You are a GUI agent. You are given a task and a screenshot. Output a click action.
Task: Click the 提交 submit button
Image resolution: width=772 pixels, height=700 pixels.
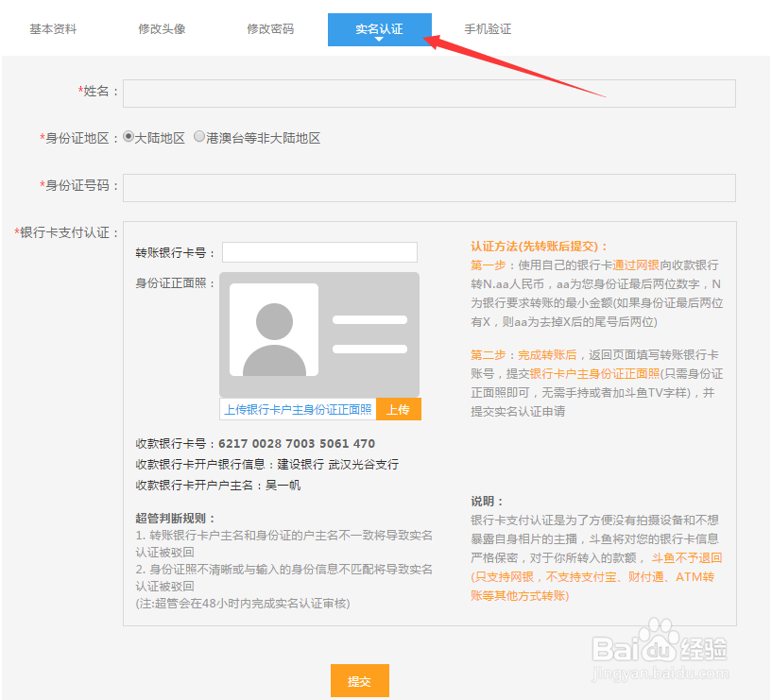pos(359,680)
